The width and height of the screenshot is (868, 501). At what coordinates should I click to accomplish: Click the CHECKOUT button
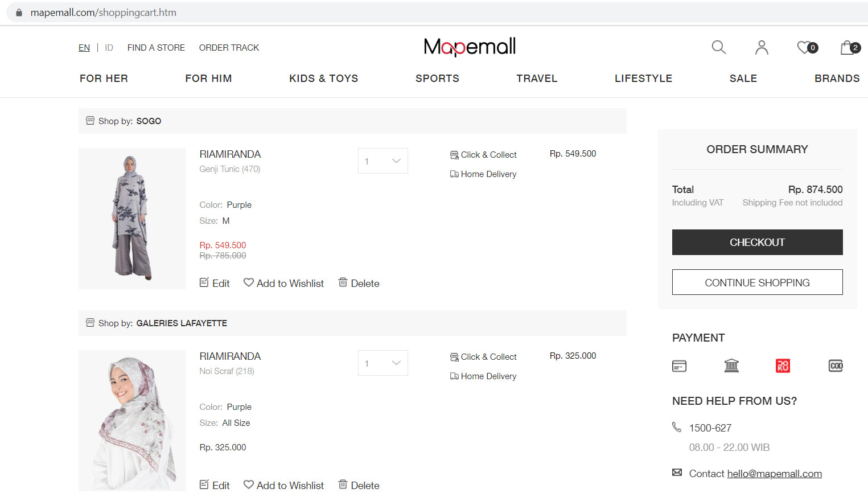pos(757,243)
